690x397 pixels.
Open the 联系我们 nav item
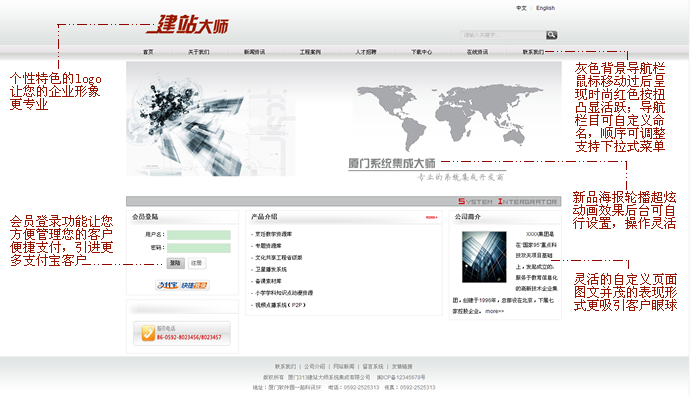[533, 52]
